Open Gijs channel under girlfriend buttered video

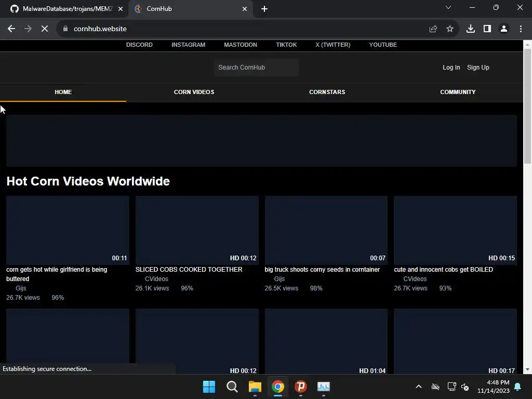pyautogui.click(x=21, y=288)
